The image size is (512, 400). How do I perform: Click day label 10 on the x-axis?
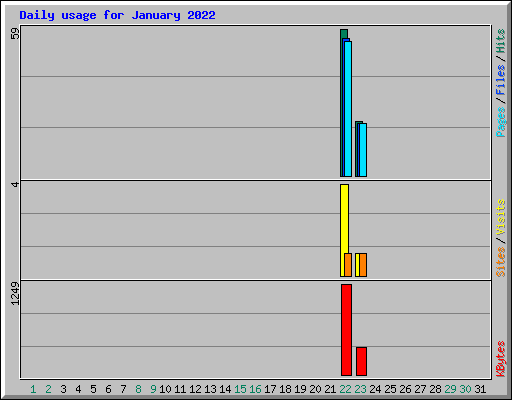coord(165,389)
